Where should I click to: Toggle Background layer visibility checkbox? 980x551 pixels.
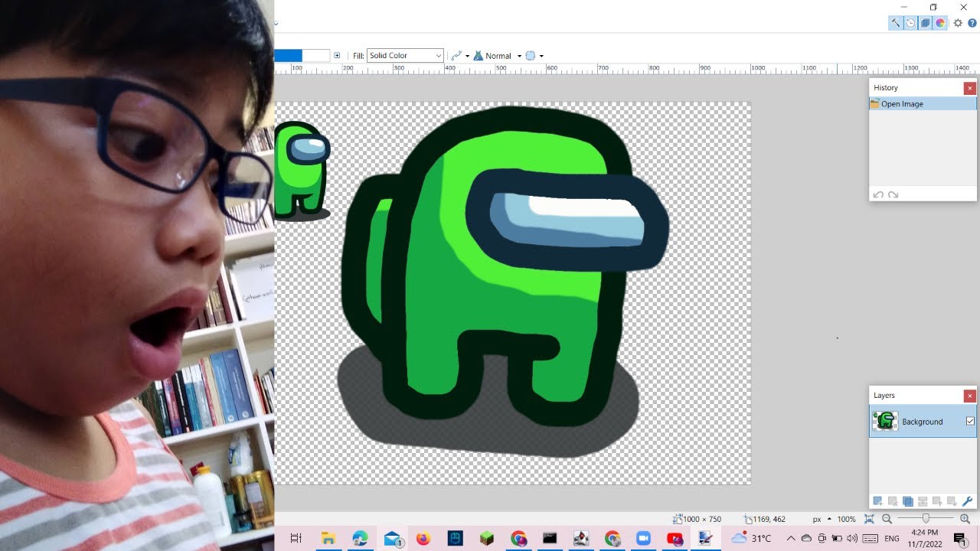[970, 422]
